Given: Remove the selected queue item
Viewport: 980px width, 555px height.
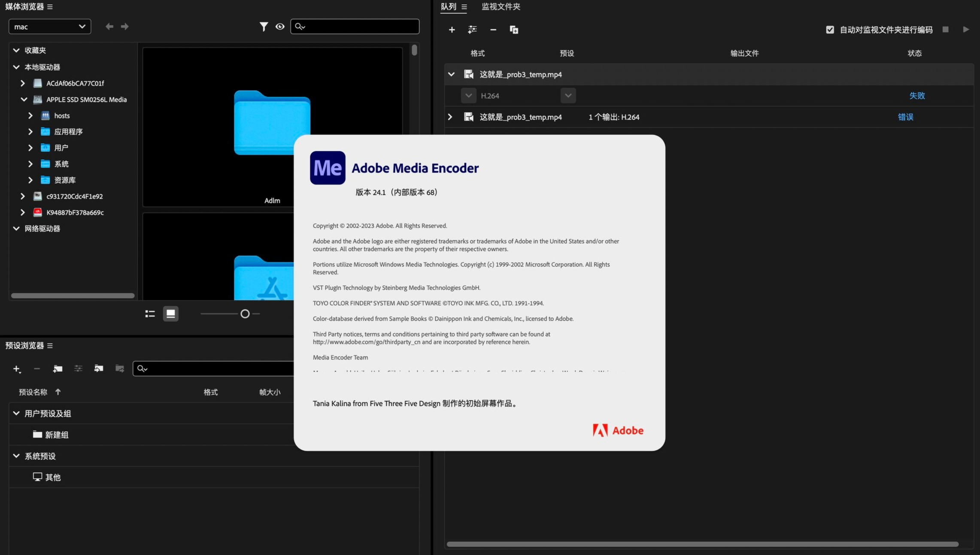Looking at the screenshot, I should (x=493, y=30).
